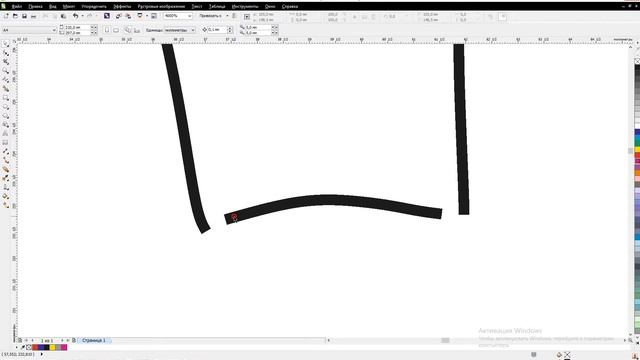
Task: Select the Color Eyedropper tool
Action: point(6,178)
